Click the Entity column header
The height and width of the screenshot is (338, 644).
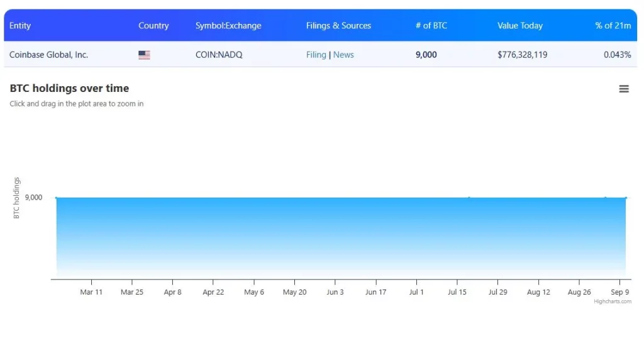click(20, 26)
